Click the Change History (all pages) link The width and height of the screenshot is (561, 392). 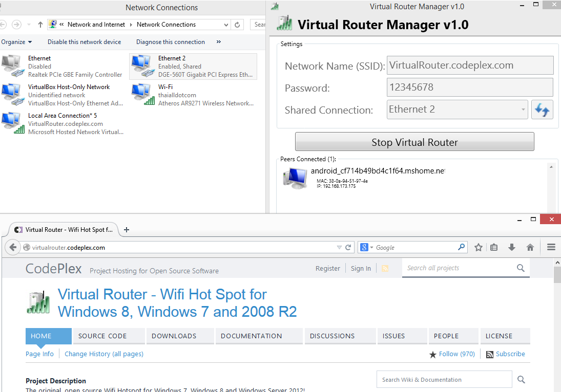coord(104,354)
